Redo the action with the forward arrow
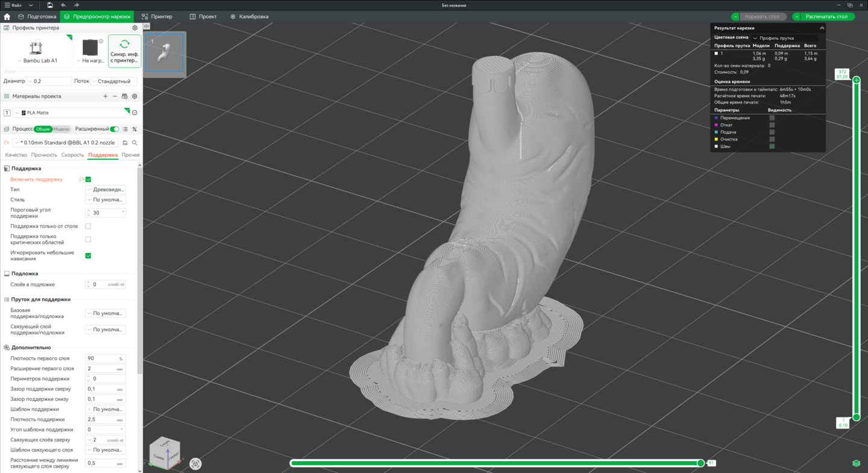The width and height of the screenshot is (868, 473). pos(77,5)
